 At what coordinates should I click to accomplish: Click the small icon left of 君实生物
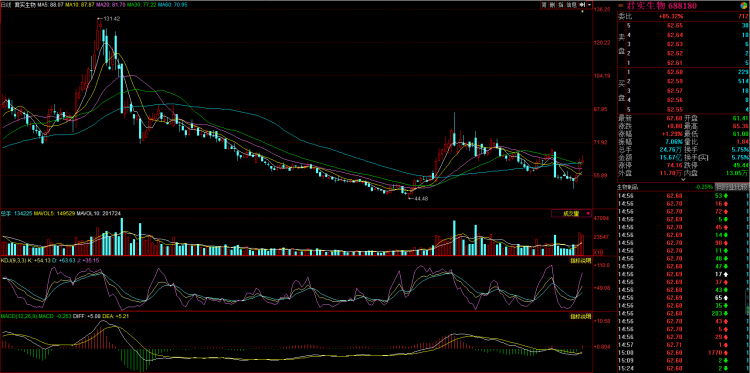(621, 6)
